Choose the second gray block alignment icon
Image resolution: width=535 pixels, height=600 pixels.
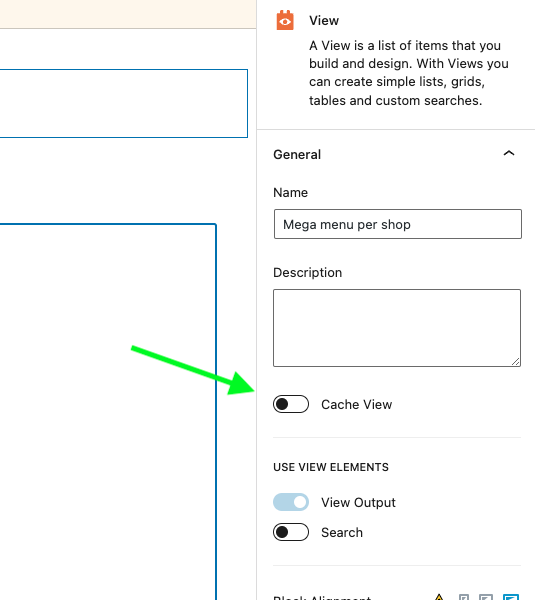click(x=486, y=597)
